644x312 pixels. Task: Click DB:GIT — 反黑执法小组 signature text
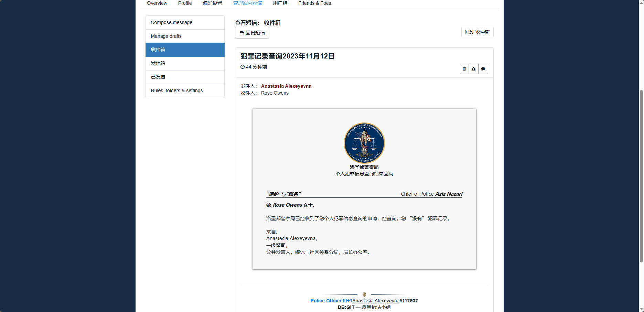(x=364, y=307)
